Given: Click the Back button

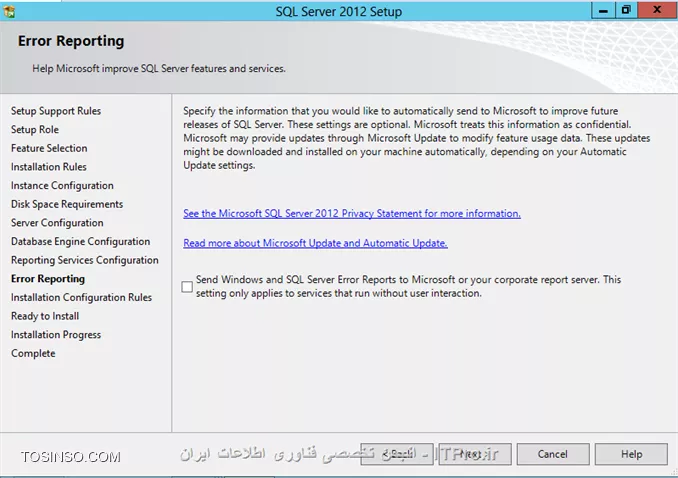Looking at the screenshot, I should [x=397, y=454].
